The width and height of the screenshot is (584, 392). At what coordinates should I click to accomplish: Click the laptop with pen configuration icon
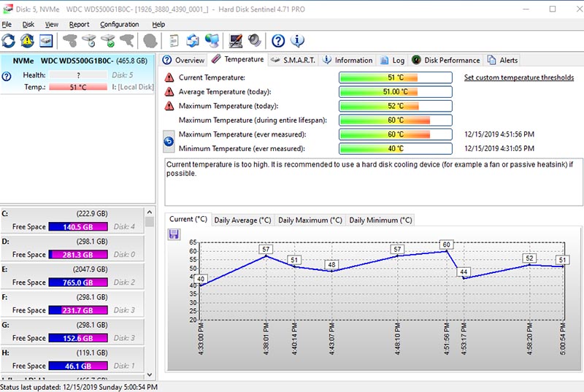coord(235,41)
